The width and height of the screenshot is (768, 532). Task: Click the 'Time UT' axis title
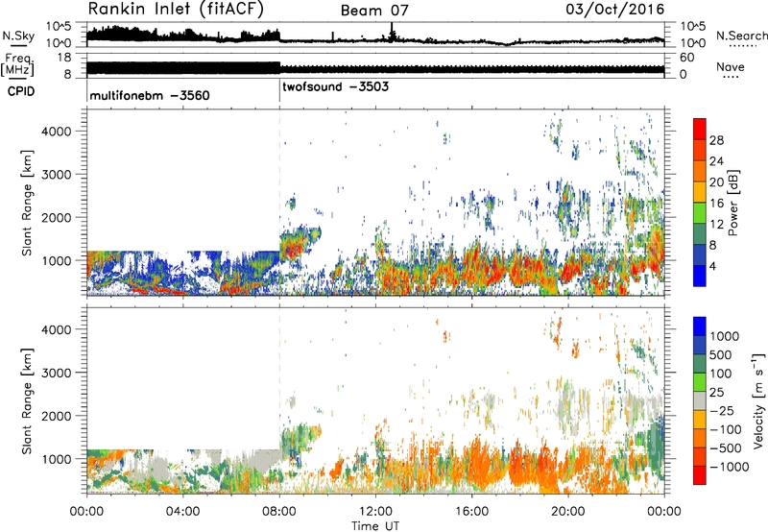click(x=375, y=526)
